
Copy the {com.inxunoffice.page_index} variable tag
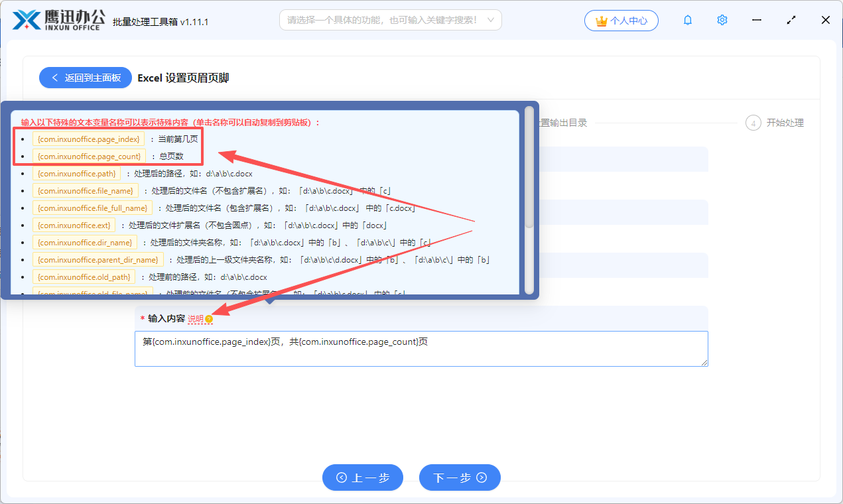click(x=88, y=139)
